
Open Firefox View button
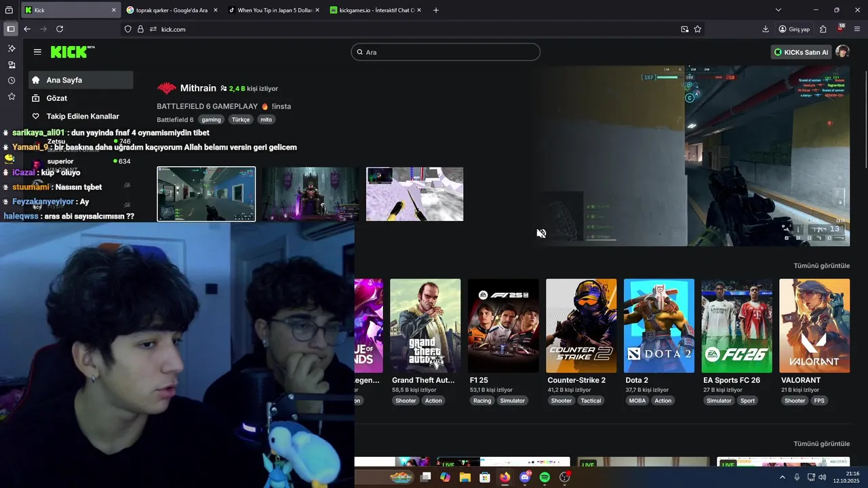(9, 10)
